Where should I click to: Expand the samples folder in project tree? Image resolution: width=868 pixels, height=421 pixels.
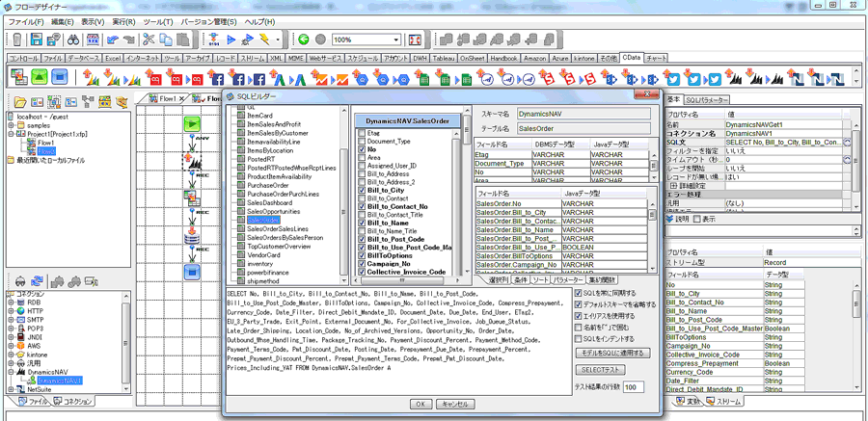tap(11, 125)
